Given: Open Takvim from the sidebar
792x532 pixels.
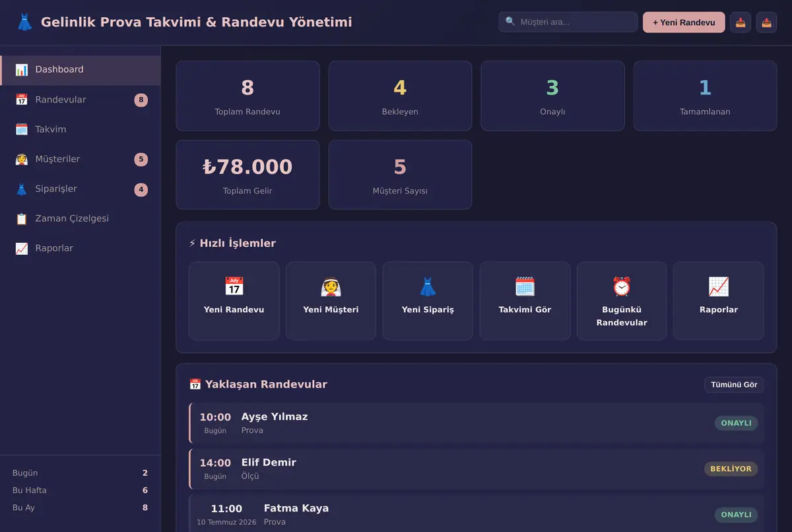Looking at the screenshot, I should point(81,129).
